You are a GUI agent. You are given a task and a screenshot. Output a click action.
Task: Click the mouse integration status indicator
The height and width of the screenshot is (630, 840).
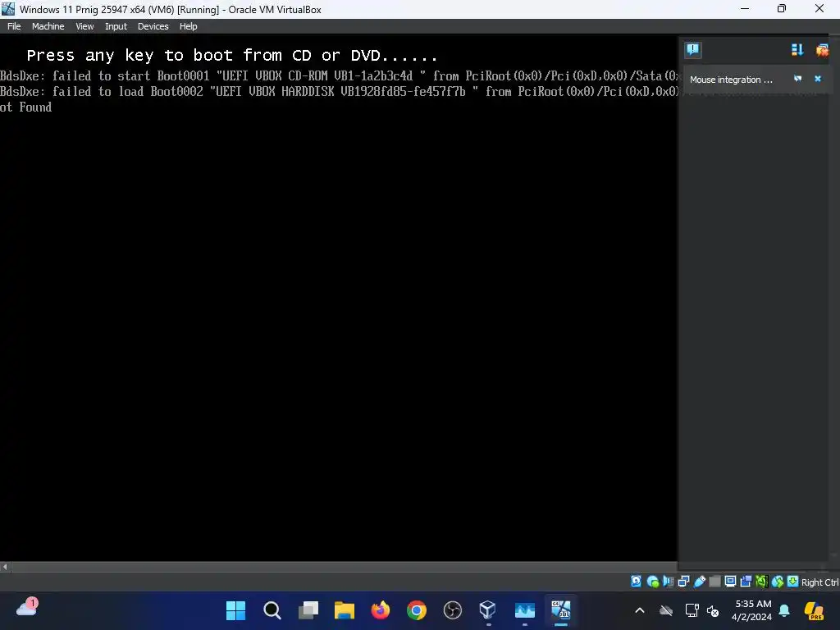778,582
